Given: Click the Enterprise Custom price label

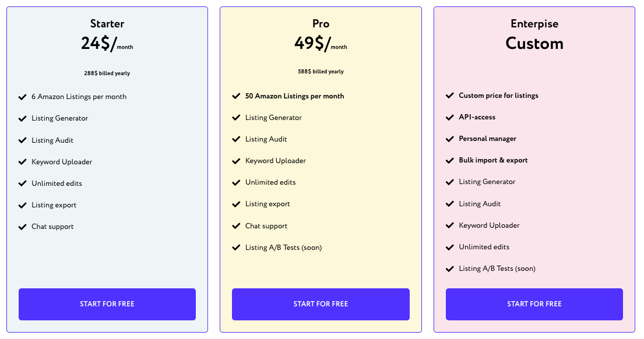Looking at the screenshot, I should 534,44.
